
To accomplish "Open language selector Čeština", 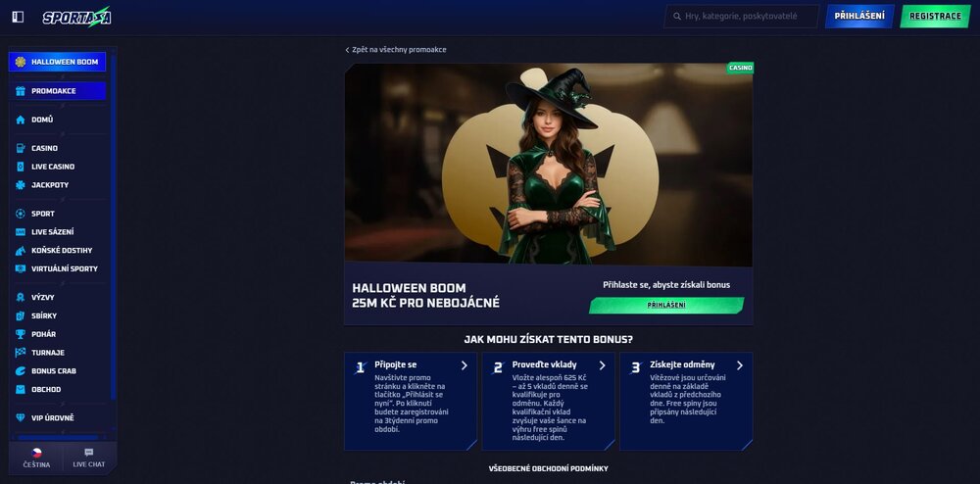I will click(36, 458).
